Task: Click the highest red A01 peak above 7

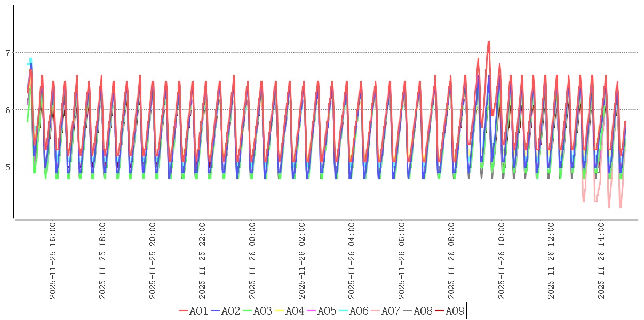Action: click(x=488, y=42)
